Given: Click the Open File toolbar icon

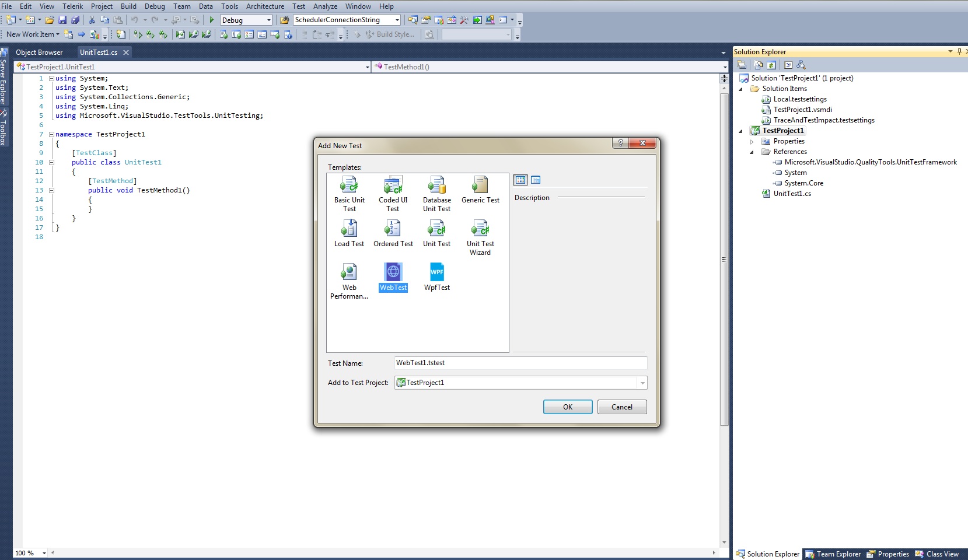Looking at the screenshot, I should (50, 20).
